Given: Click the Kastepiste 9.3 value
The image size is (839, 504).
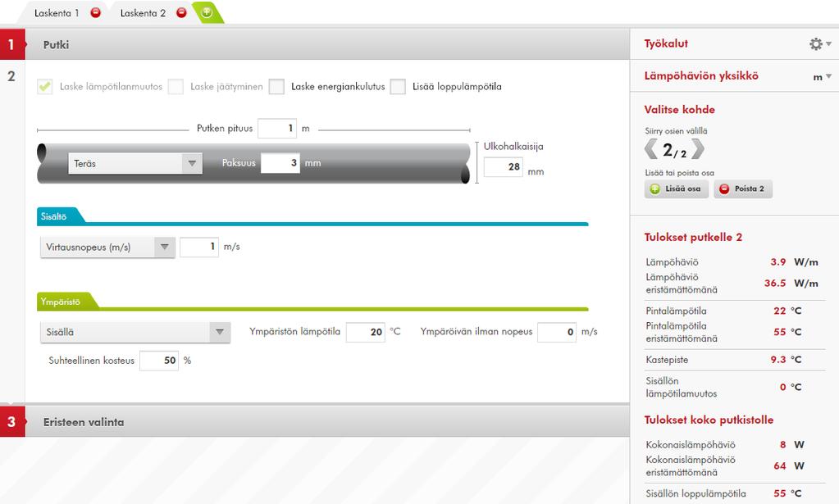Looking at the screenshot, I should point(778,359).
